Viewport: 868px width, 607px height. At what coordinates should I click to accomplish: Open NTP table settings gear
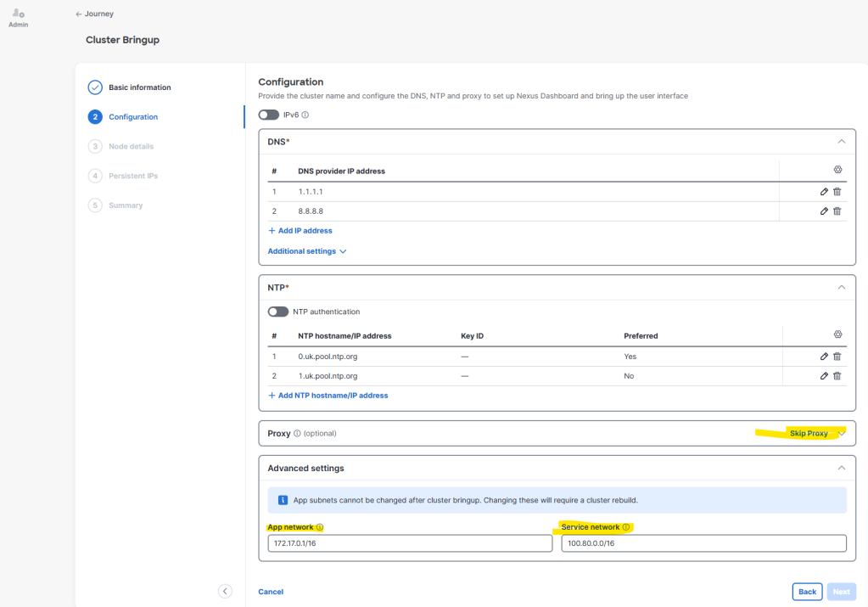(x=838, y=334)
